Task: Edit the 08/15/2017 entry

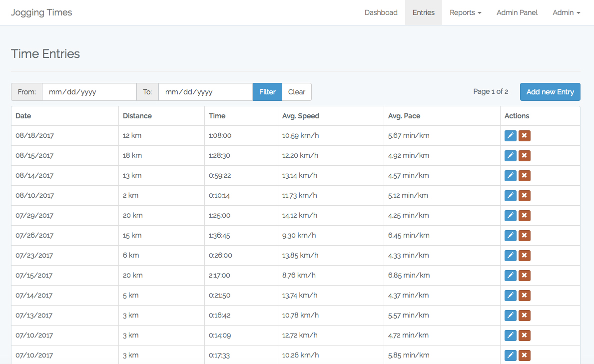Action: 510,156
